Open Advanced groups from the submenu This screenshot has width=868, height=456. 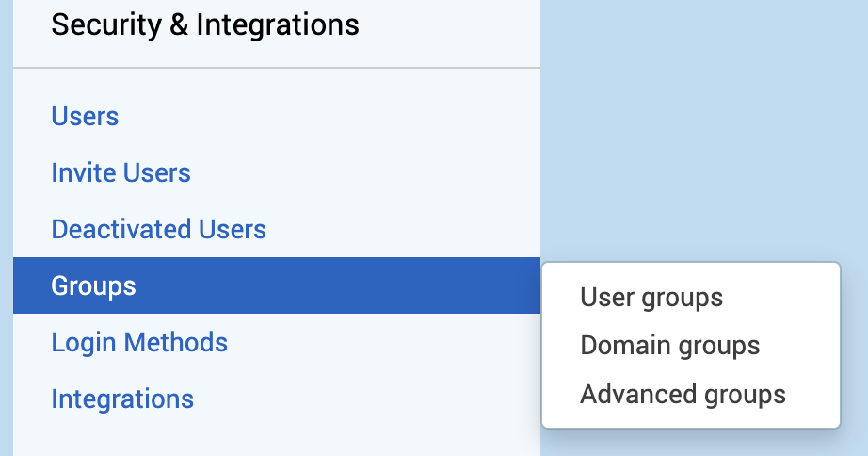tap(683, 394)
